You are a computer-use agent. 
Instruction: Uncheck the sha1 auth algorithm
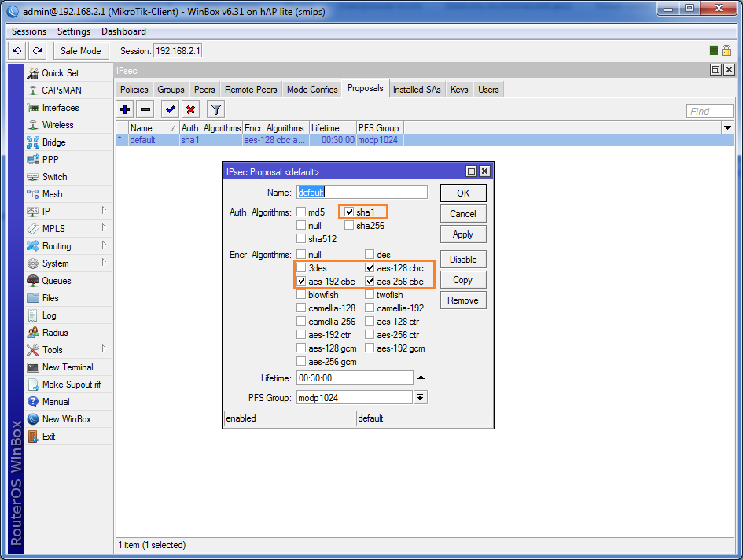[349, 212]
